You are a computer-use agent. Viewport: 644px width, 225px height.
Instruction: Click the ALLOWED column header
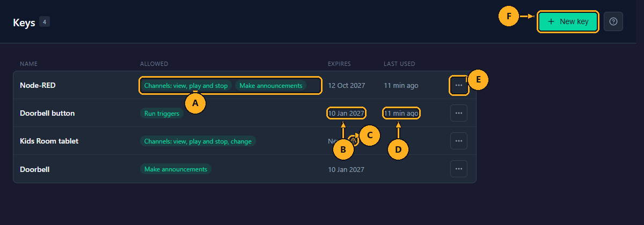154,64
